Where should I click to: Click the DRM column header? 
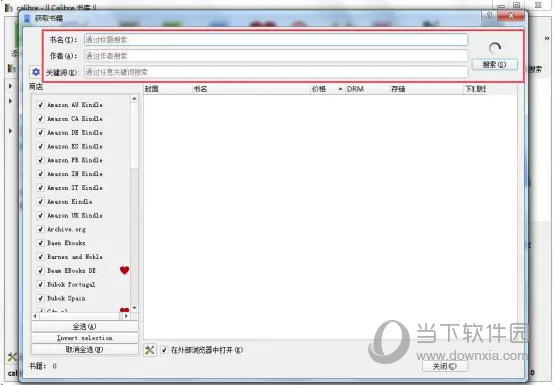[366, 89]
